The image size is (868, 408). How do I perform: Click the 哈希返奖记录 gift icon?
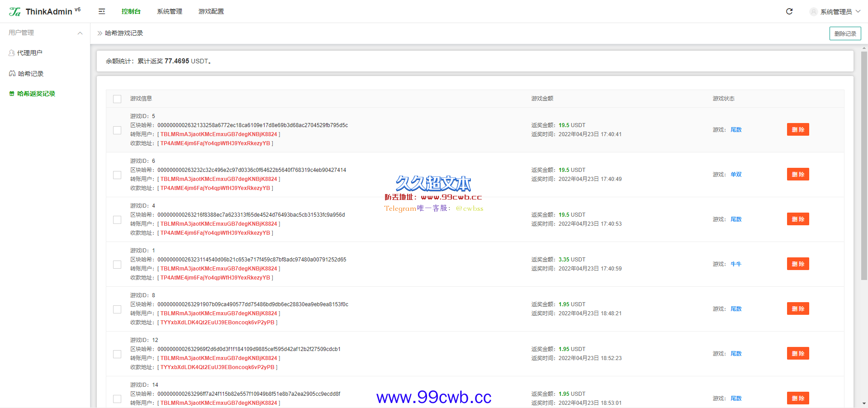12,94
